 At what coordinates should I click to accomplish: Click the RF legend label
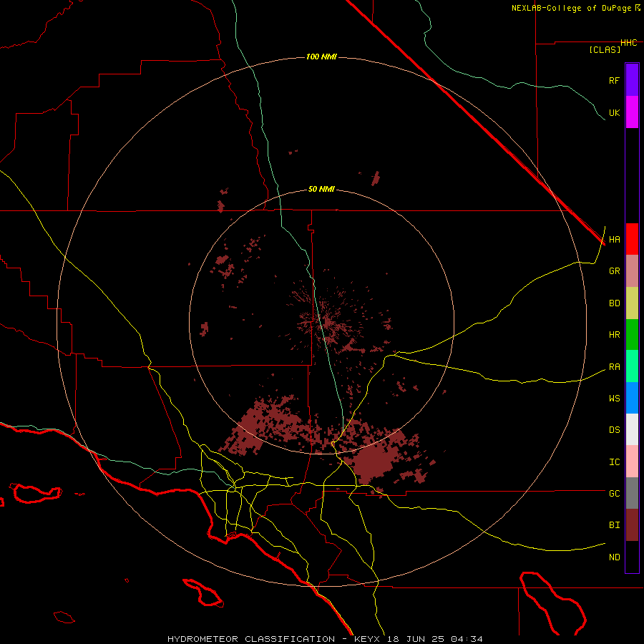click(x=614, y=80)
